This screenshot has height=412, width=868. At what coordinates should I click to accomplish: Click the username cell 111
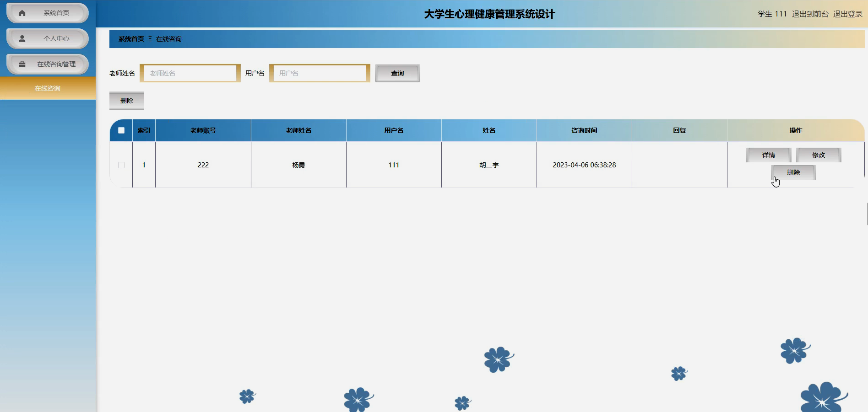[394, 165]
